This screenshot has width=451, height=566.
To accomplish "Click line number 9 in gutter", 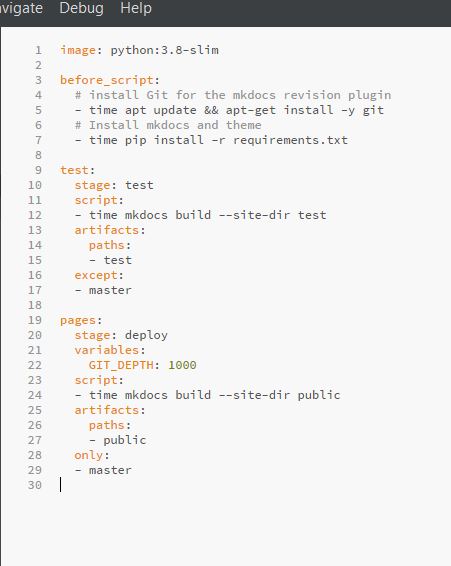I will [x=38, y=170].
